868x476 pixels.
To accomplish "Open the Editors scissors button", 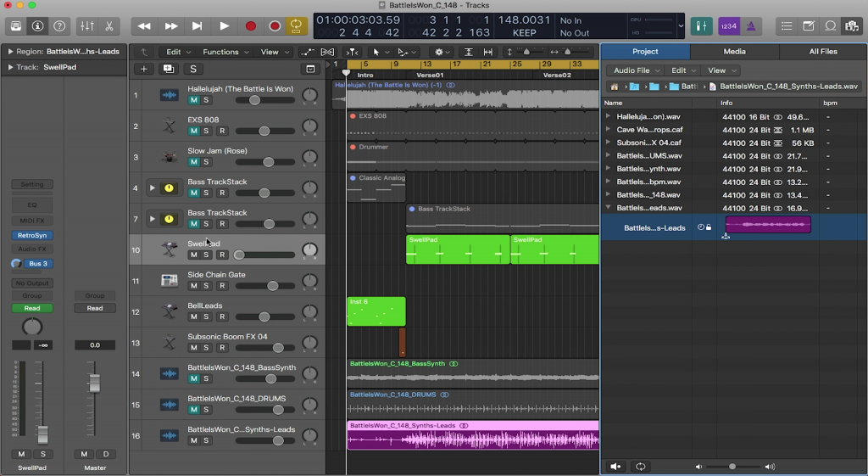I will tap(109, 26).
